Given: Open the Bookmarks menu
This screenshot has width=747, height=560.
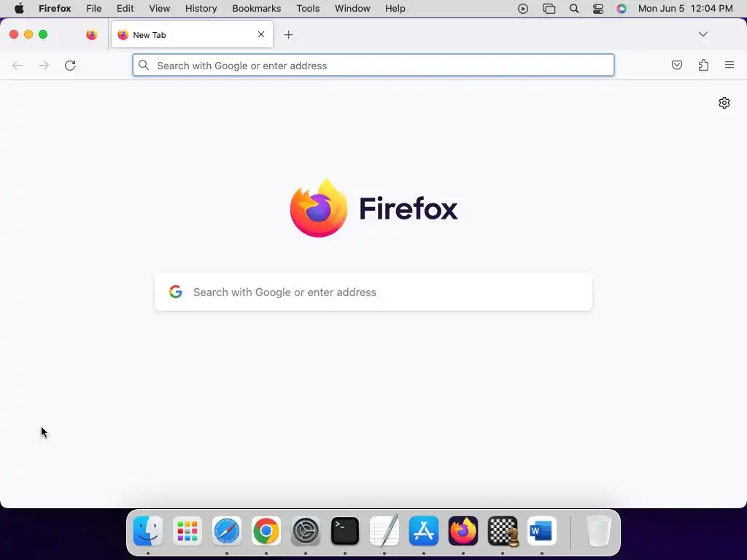Looking at the screenshot, I should click(x=256, y=9).
